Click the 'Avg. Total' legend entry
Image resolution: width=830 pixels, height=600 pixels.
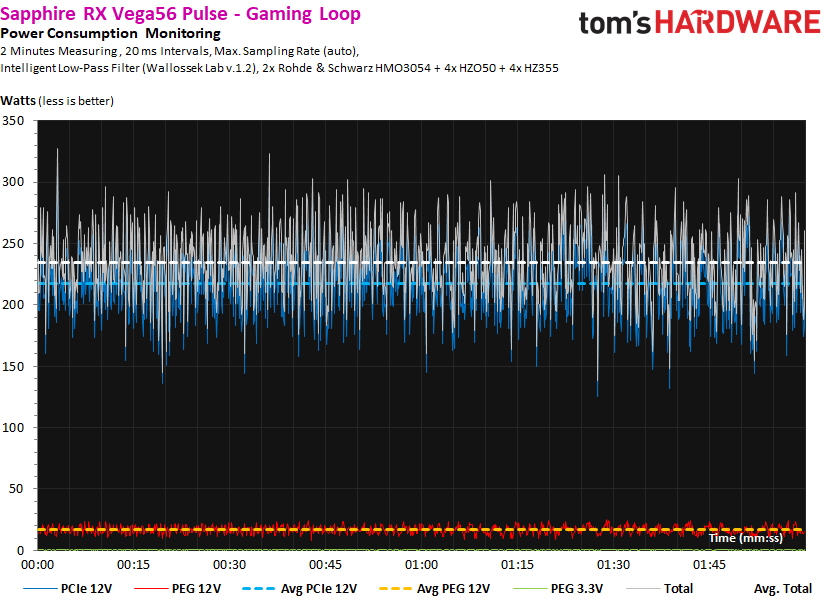pyautogui.click(x=782, y=588)
